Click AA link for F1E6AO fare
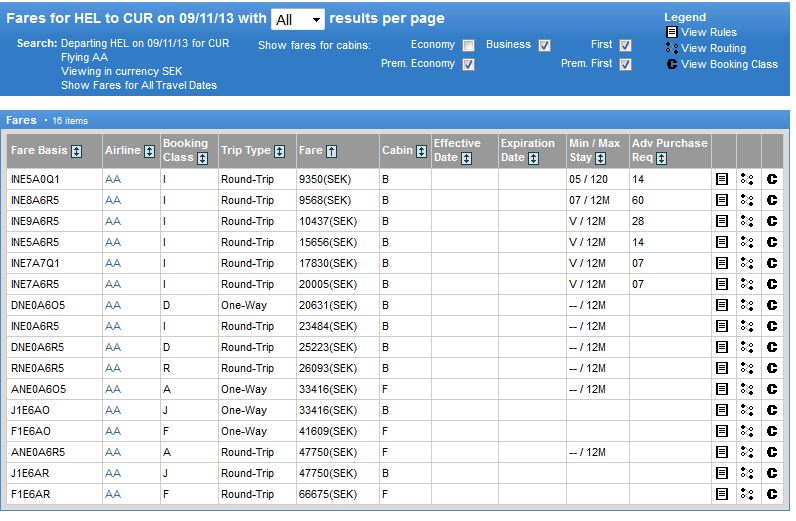 112,431
